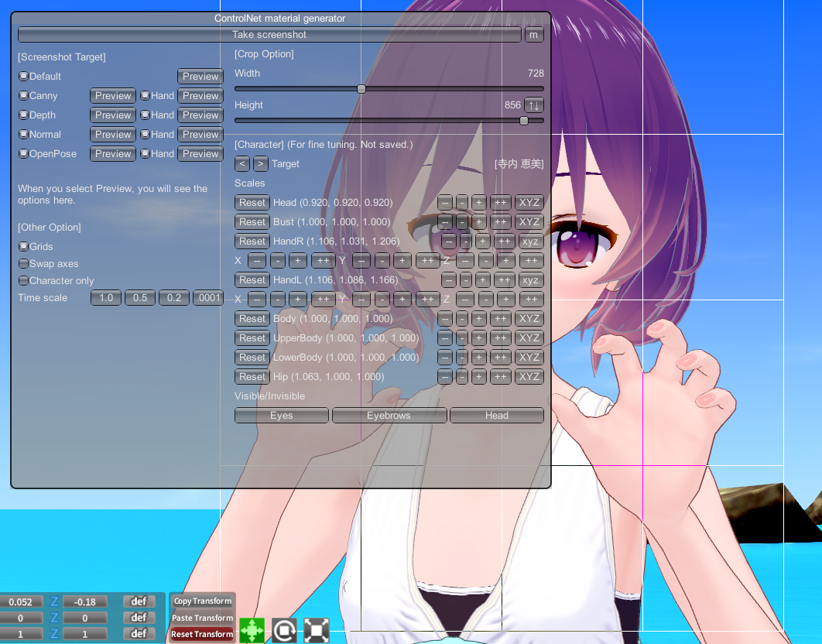Image resolution: width=822 pixels, height=644 pixels.
Task: Click Reset Transform button
Action: click(202, 634)
